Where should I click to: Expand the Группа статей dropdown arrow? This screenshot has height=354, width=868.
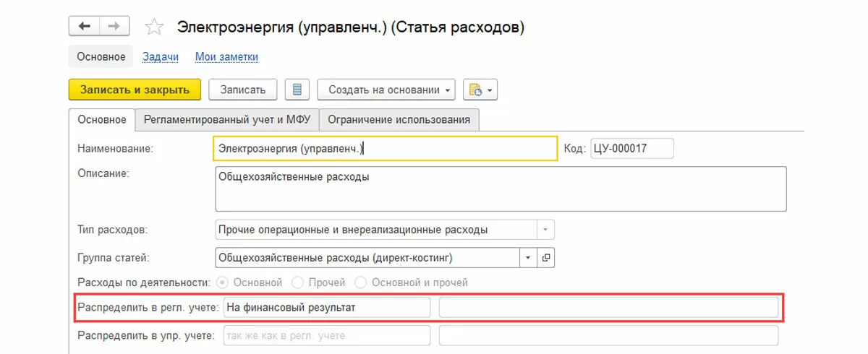pyautogui.click(x=527, y=257)
